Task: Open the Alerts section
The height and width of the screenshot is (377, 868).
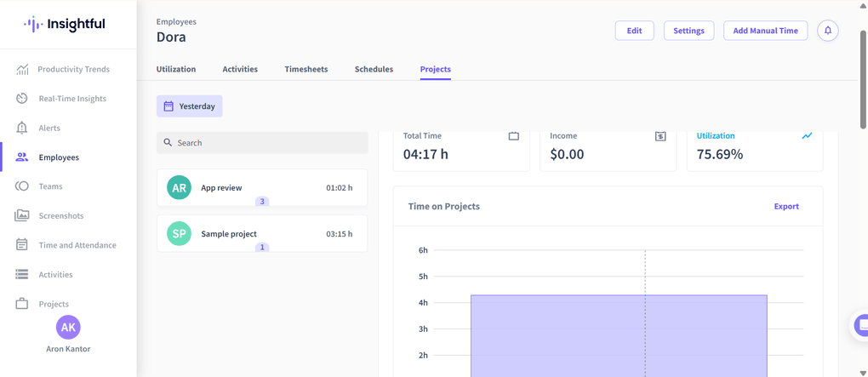Action: (49, 128)
